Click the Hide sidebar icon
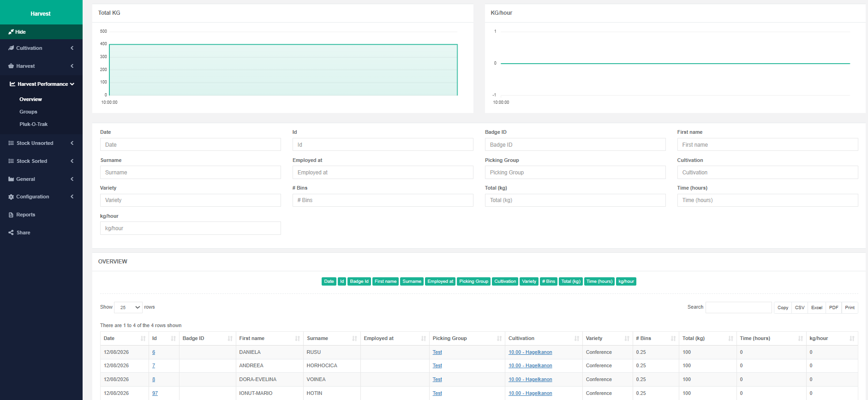 pos(11,32)
